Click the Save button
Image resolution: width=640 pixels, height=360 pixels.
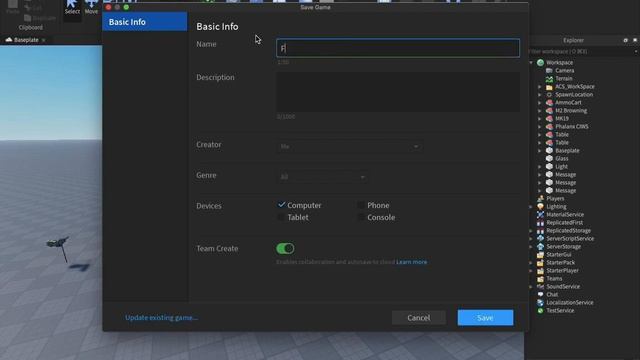tap(485, 318)
